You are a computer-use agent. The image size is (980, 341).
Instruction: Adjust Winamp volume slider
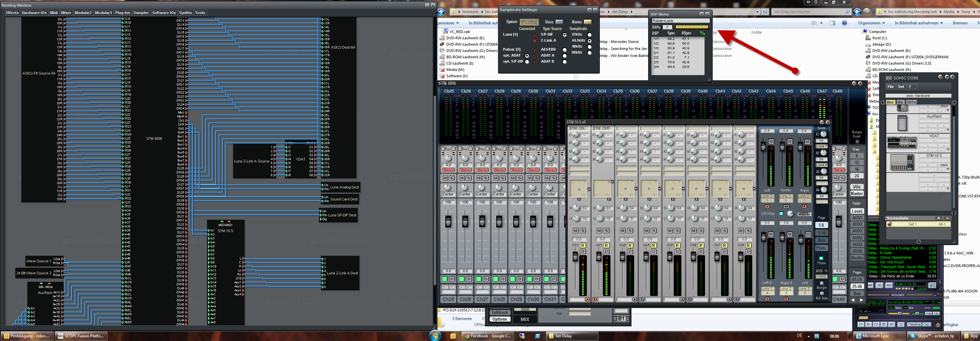[899, 314]
